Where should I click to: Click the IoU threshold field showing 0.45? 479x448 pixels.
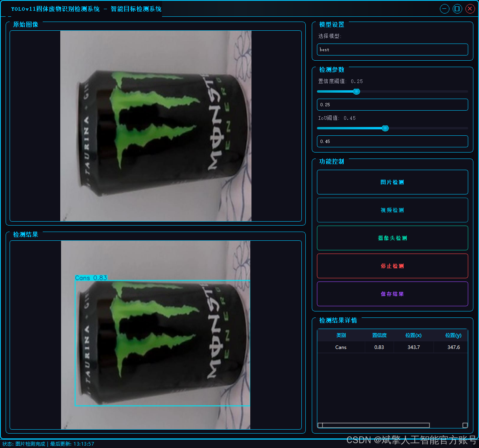pyautogui.click(x=392, y=141)
